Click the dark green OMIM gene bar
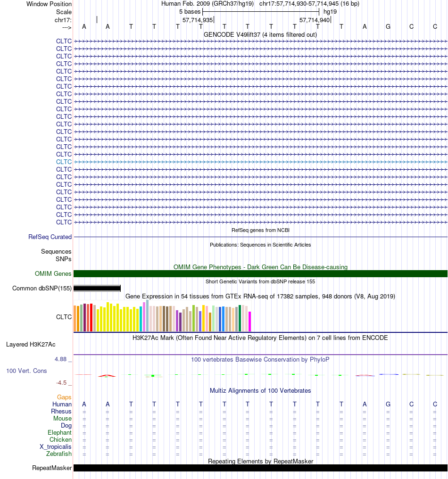 click(260, 274)
